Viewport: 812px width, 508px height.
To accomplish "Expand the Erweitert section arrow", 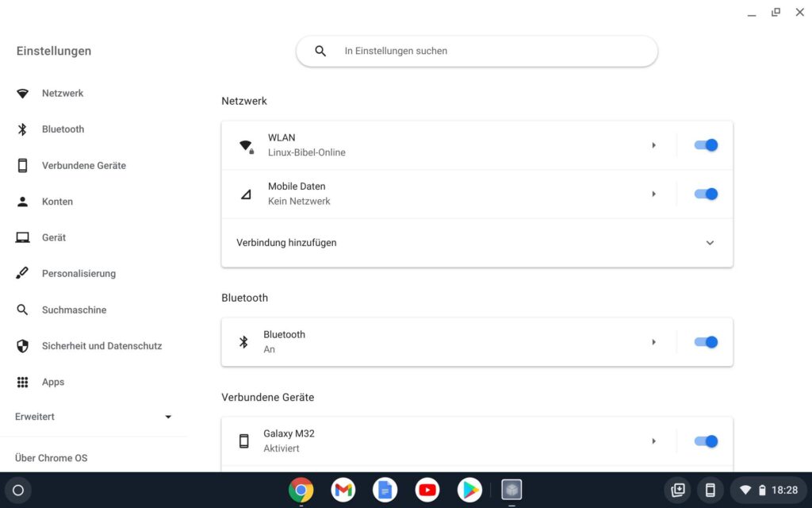I will tap(168, 417).
